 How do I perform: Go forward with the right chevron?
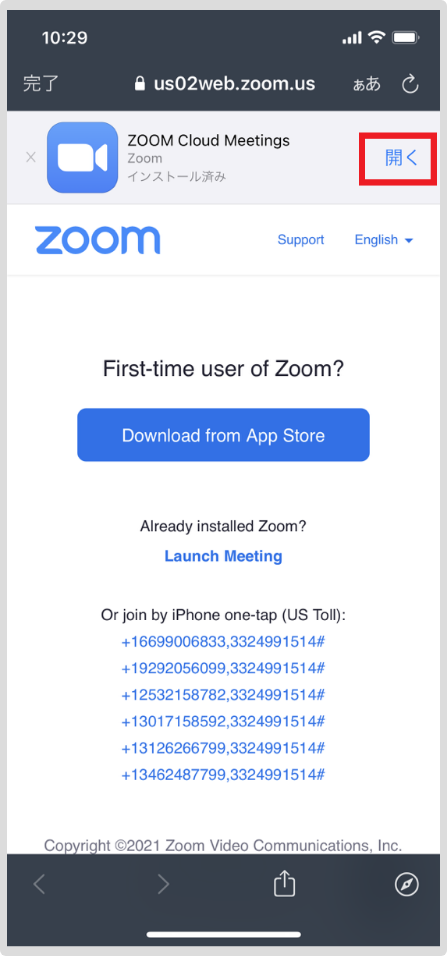click(x=163, y=883)
